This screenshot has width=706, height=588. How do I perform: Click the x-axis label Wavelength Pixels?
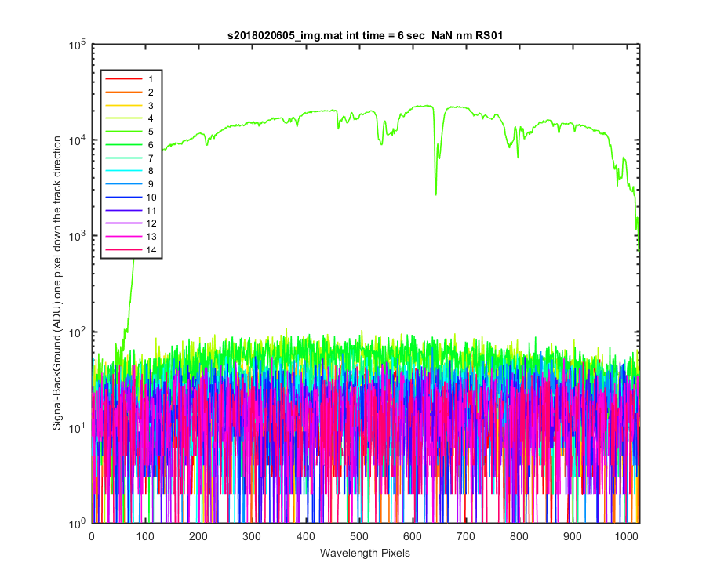point(365,553)
